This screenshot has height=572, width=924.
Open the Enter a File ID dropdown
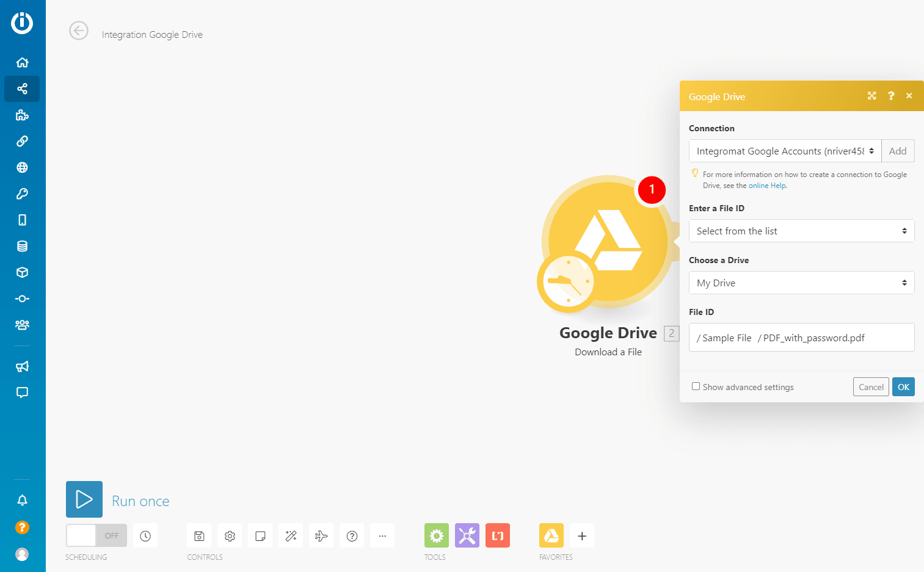(x=801, y=231)
